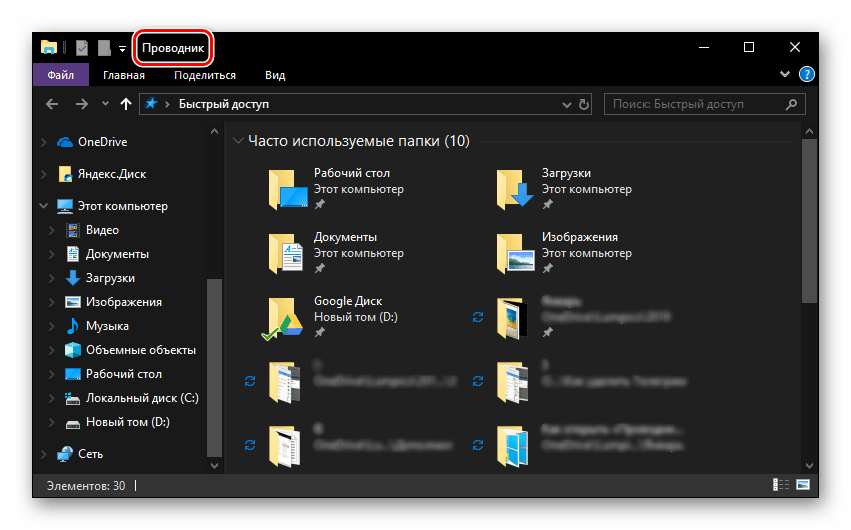This screenshot has height=530, width=851.
Task: Switch to details list view
Action: click(x=780, y=485)
